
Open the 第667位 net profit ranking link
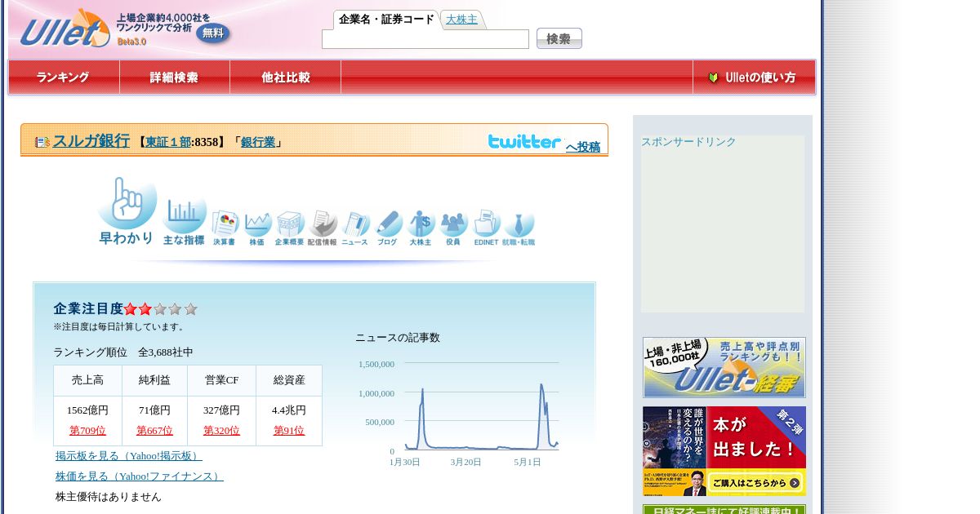click(154, 431)
